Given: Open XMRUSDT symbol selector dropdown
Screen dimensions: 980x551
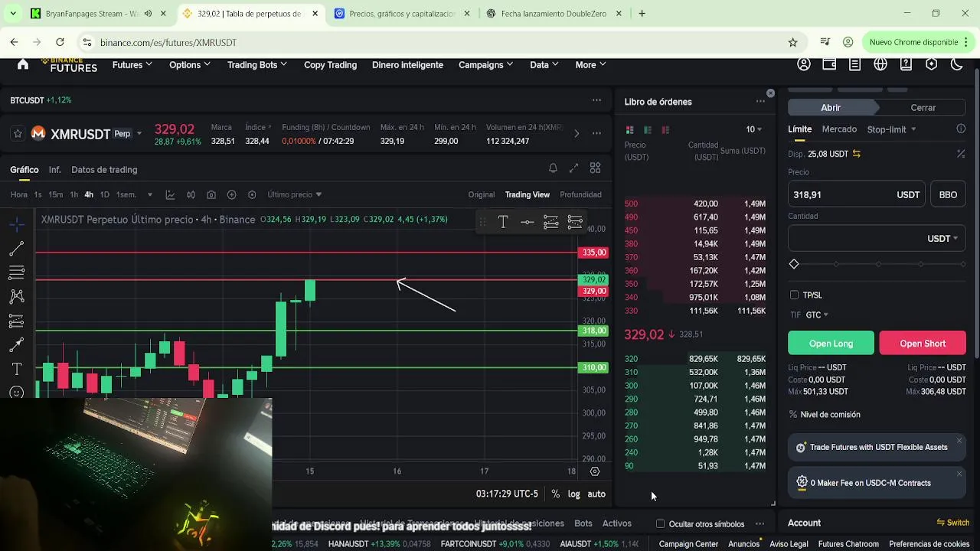Looking at the screenshot, I should [x=139, y=134].
